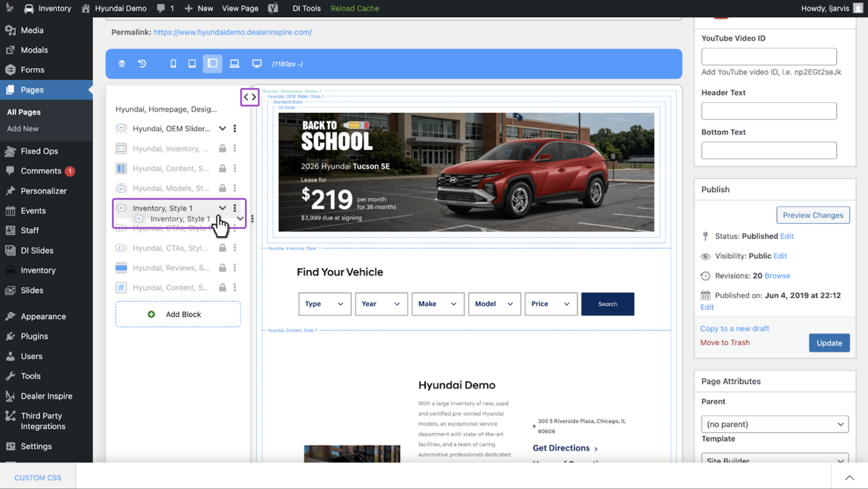Click the Media icon in the sidebar
The image size is (868, 489).
[x=11, y=30]
